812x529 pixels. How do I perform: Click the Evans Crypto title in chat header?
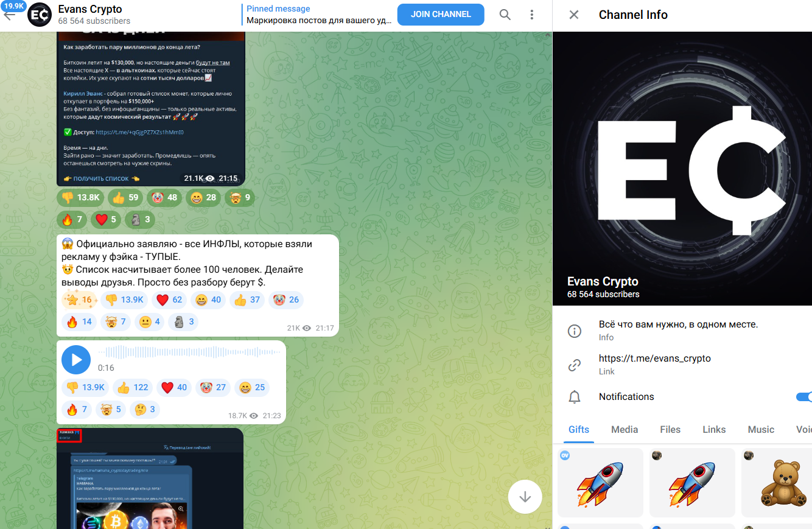90,9
